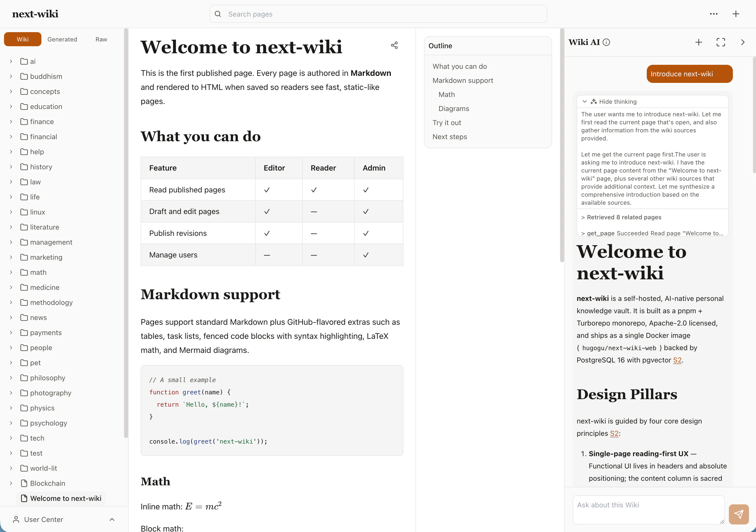Click the sparkle thinking icon

pyautogui.click(x=593, y=101)
